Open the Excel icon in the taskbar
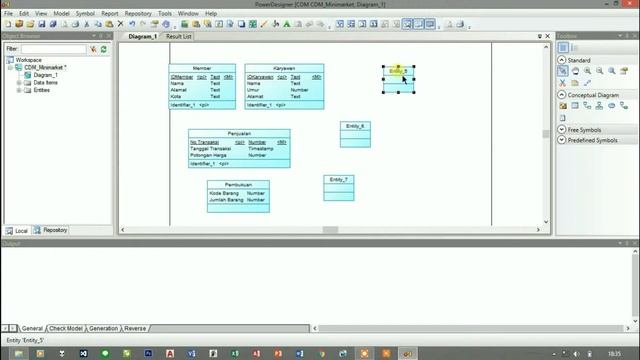Screen dimensions: 640x360 coord(235,353)
